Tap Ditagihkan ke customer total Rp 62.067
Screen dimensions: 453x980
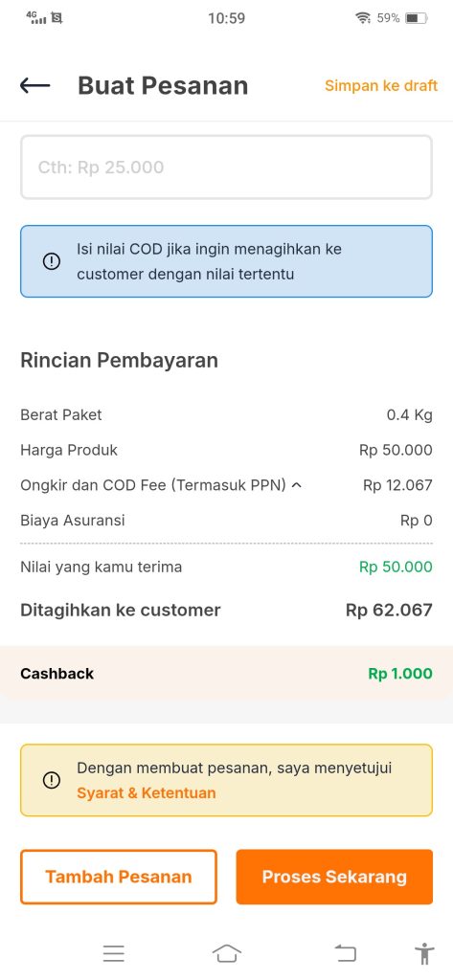click(389, 610)
